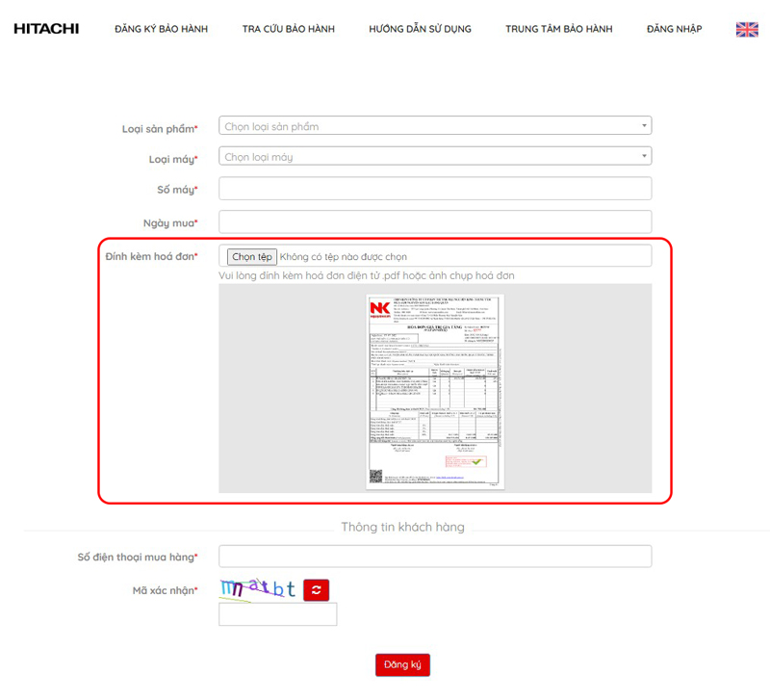Open the sample invoice preview image

pyautogui.click(x=435, y=390)
